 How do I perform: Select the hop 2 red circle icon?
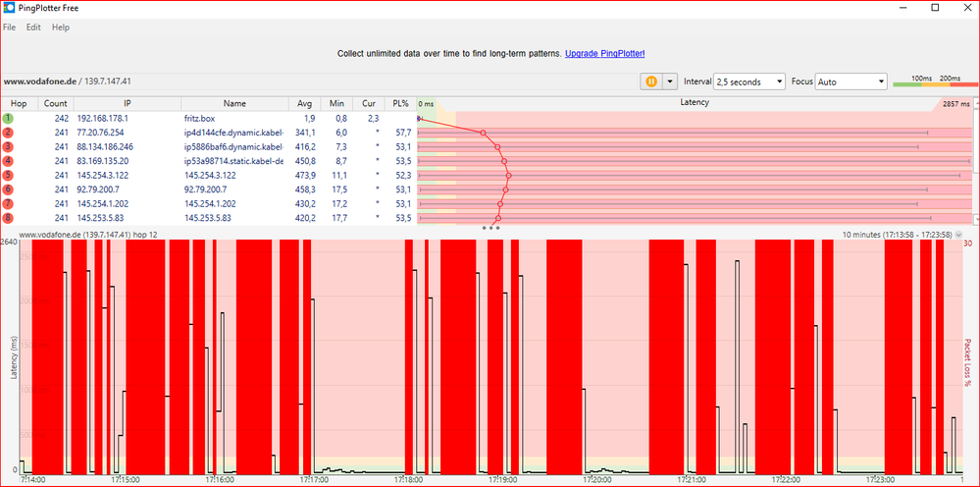click(x=8, y=133)
